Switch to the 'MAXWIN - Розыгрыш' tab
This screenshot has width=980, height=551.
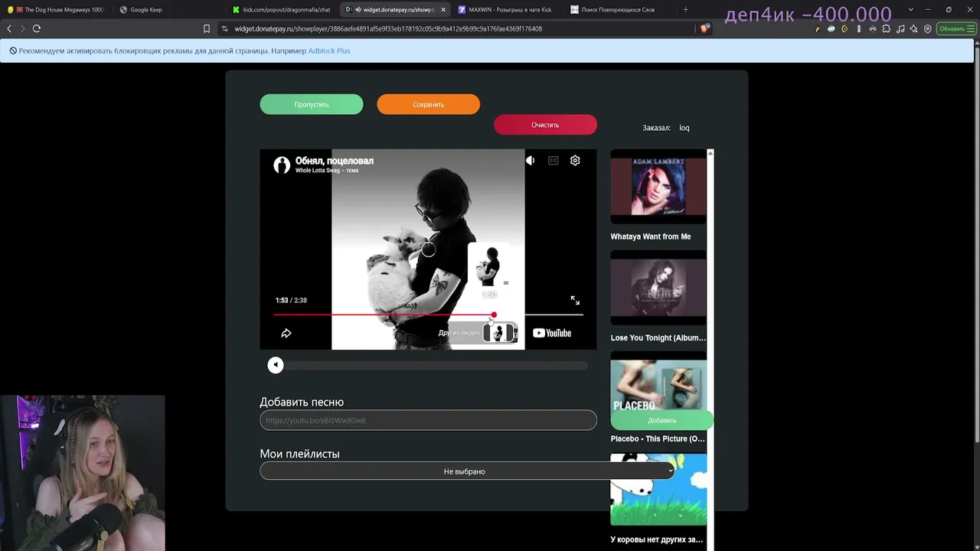pyautogui.click(x=509, y=9)
